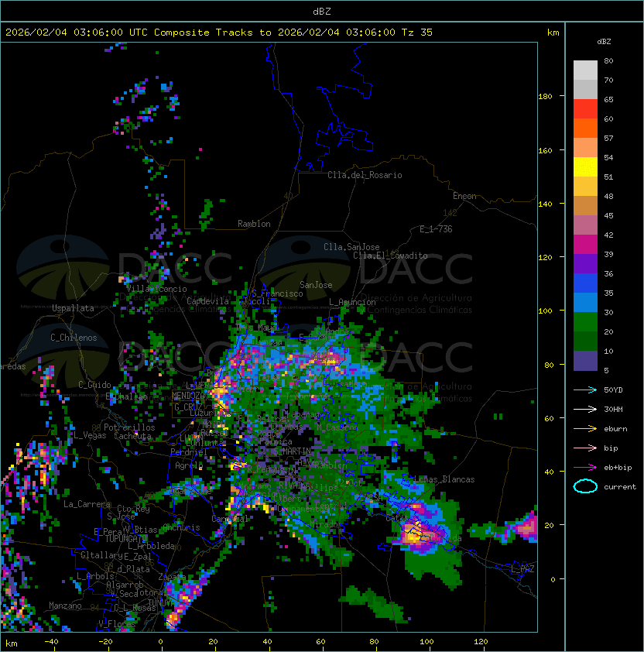Click the C_Chilenos place label
The height and width of the screenshot is (652, 644).
tap(74, 338)
